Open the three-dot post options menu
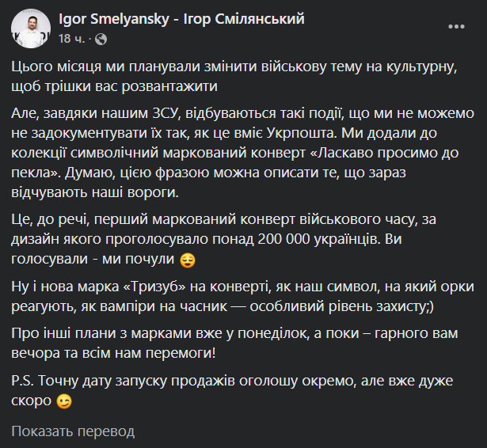The width and height of the screenshot is (487, 448). 457,27
